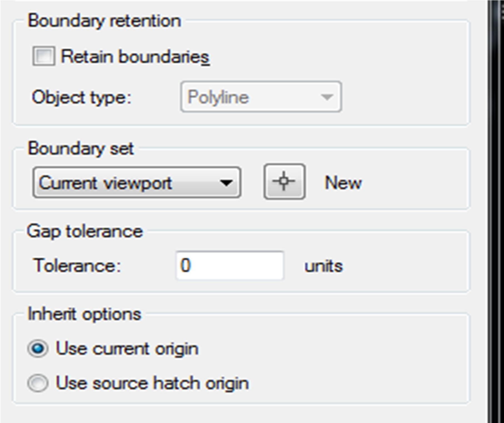
Task: Click the New boundary set crosshair icon
Action: point(284,182)
